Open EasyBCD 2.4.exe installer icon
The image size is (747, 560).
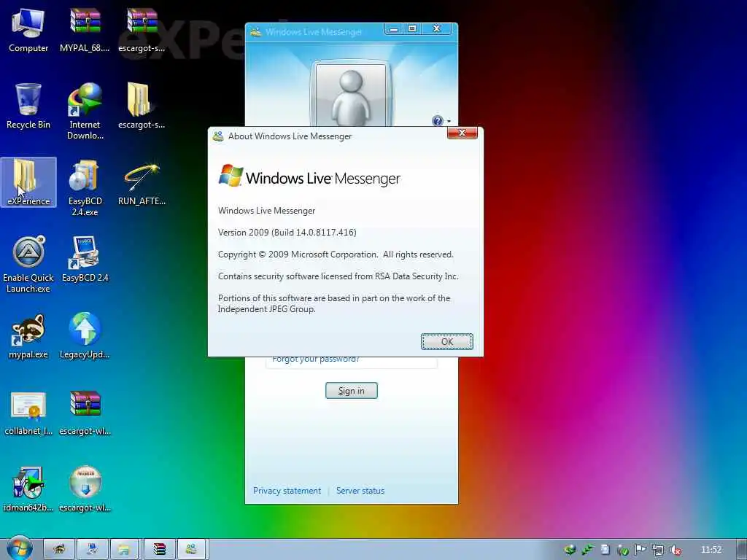click(85, 187)
